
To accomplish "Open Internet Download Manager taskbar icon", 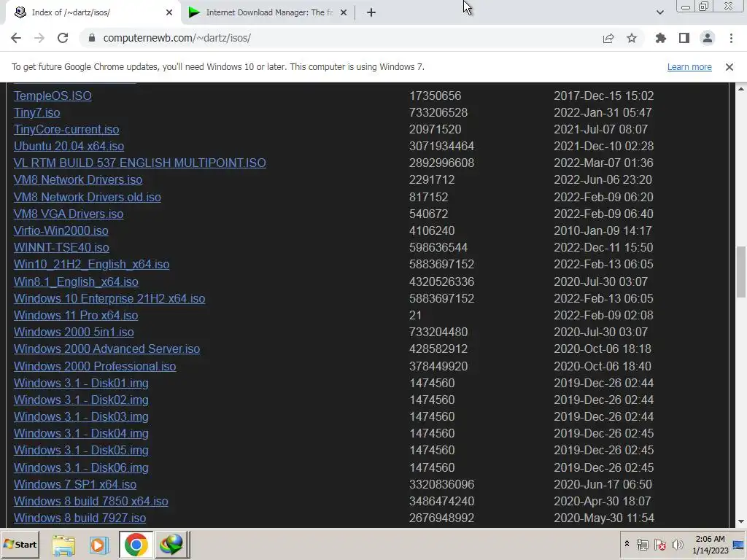I will (171, 544).
